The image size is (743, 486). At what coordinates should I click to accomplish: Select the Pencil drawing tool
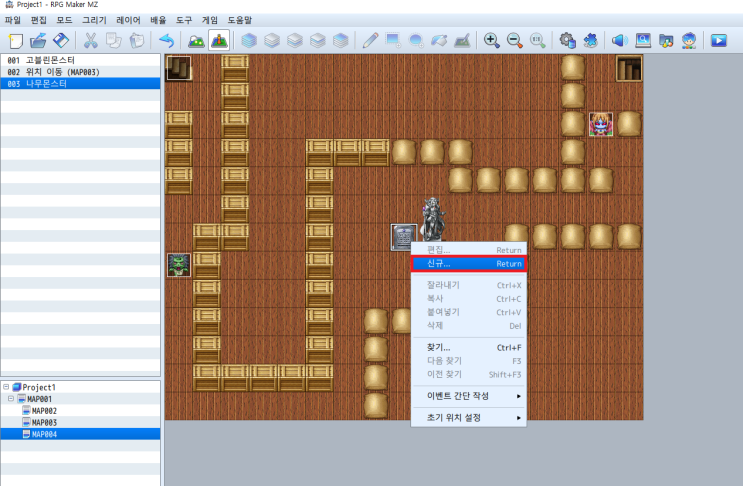(370, 41)
